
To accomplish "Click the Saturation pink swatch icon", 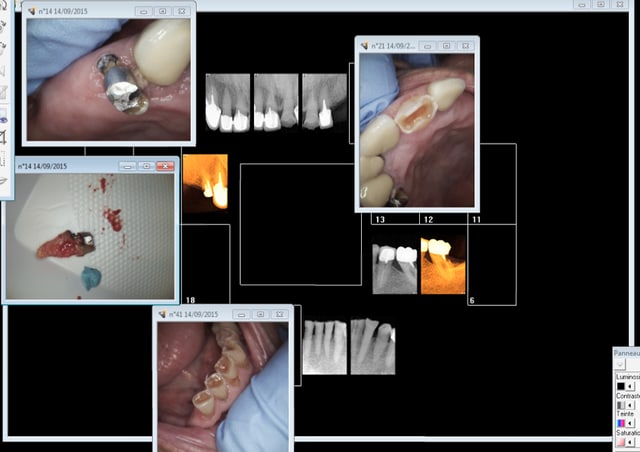I will (x=621, y=441).
